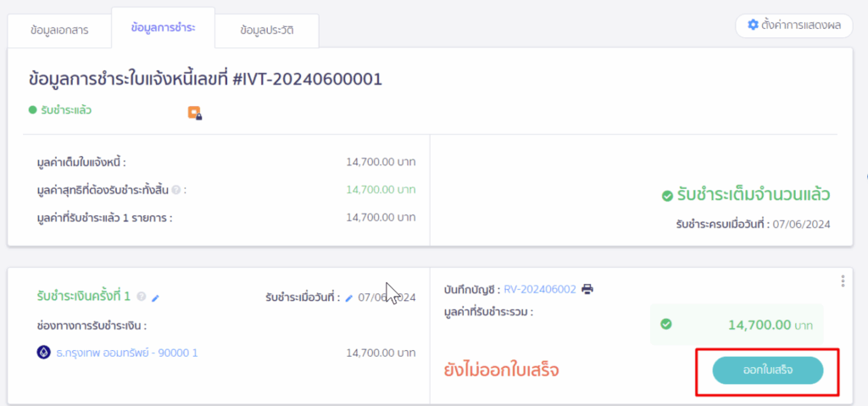This screenshot has width=868, height=406.
Task: Print journal entry using printer icon
Action: 587,288
